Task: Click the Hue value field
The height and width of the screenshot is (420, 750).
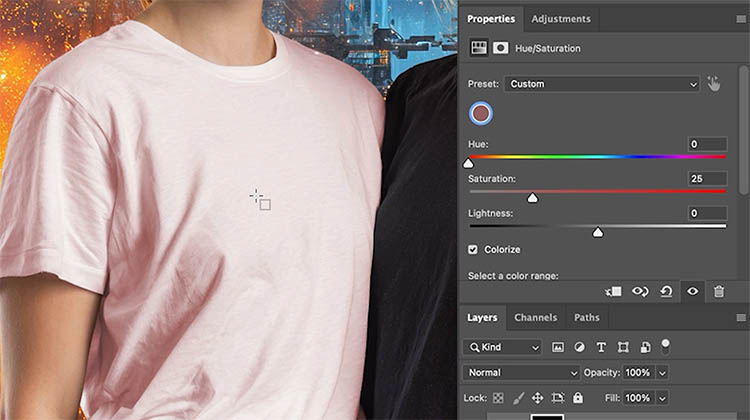Action: click(707, 144)
